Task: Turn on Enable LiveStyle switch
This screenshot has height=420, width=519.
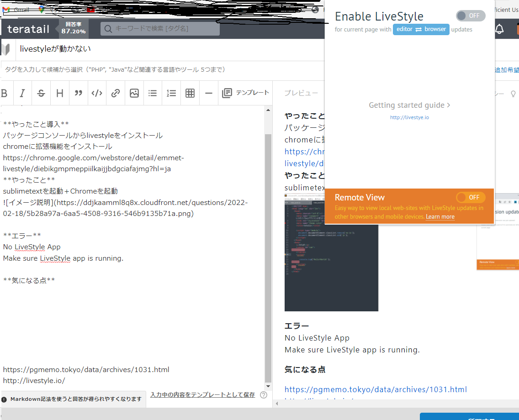Action: 470,16
